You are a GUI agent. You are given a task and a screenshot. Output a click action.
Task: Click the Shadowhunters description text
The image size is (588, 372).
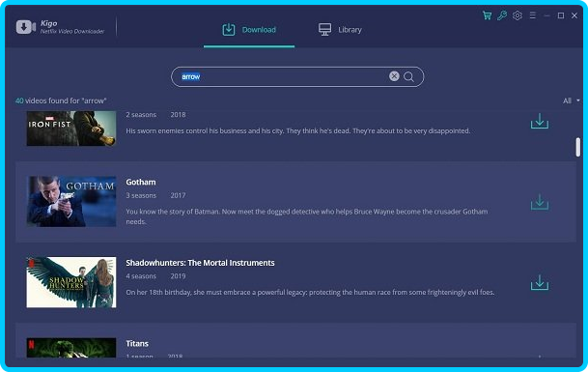click(x=310, y=293)
